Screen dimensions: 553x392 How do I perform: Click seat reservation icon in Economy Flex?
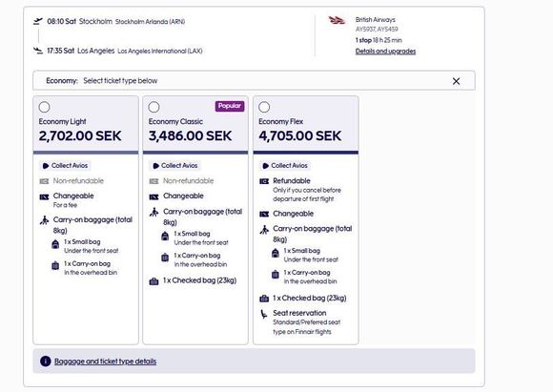tap(264, 314)
